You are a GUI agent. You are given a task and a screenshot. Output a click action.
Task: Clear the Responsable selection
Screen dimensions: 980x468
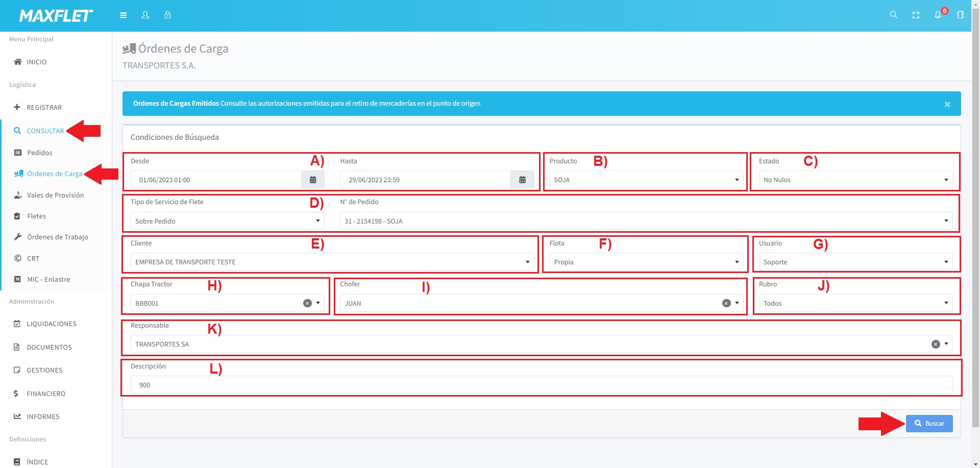tap(936, 344)
